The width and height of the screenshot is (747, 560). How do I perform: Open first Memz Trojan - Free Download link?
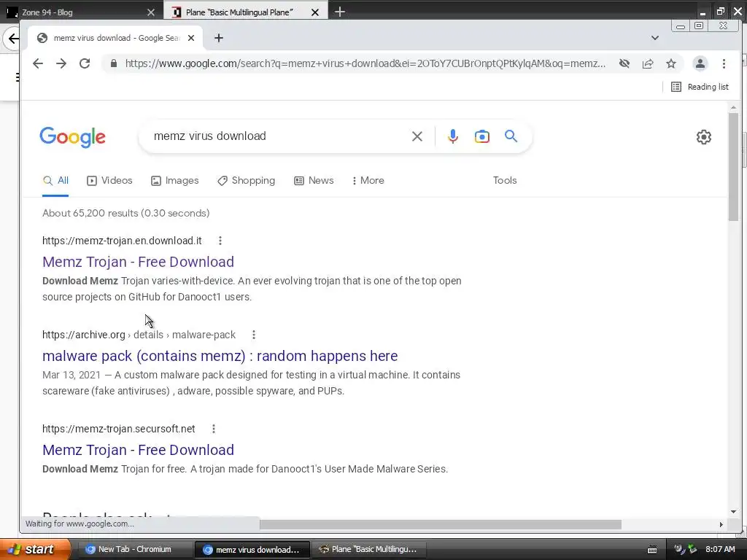tap(138, 262)
